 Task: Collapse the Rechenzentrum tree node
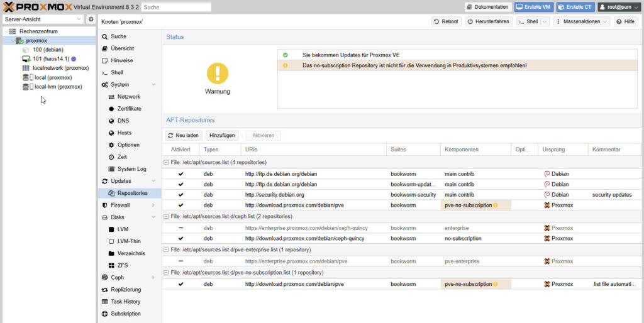6,31
